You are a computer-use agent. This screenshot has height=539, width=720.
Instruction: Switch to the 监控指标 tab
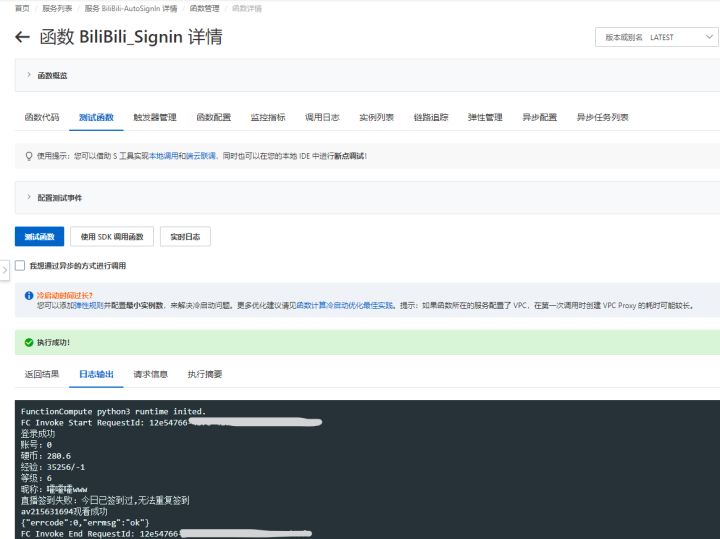pyautogui.click(x=268, y=117)
